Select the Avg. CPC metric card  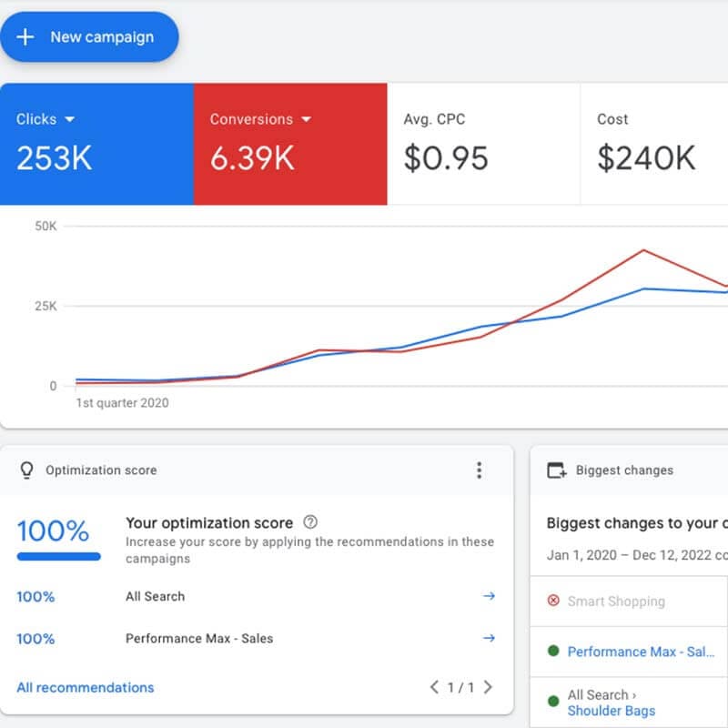(x=482, y=144)
